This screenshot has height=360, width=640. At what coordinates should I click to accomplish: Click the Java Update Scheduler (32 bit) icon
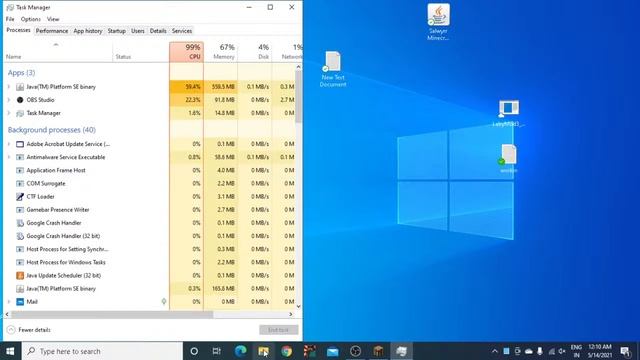20,276
